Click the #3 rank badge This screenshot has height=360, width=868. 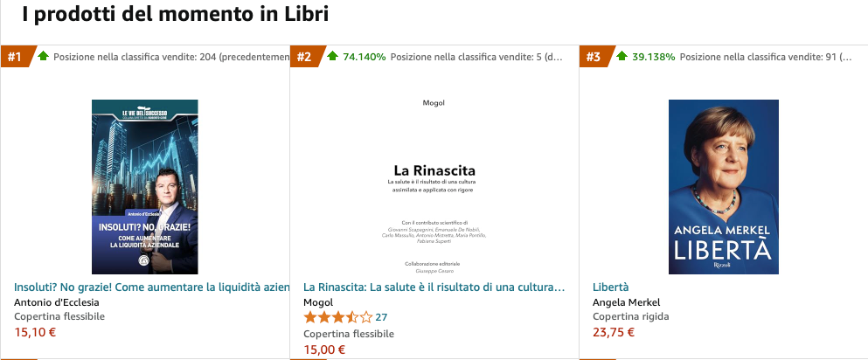(x=593, y=58)
